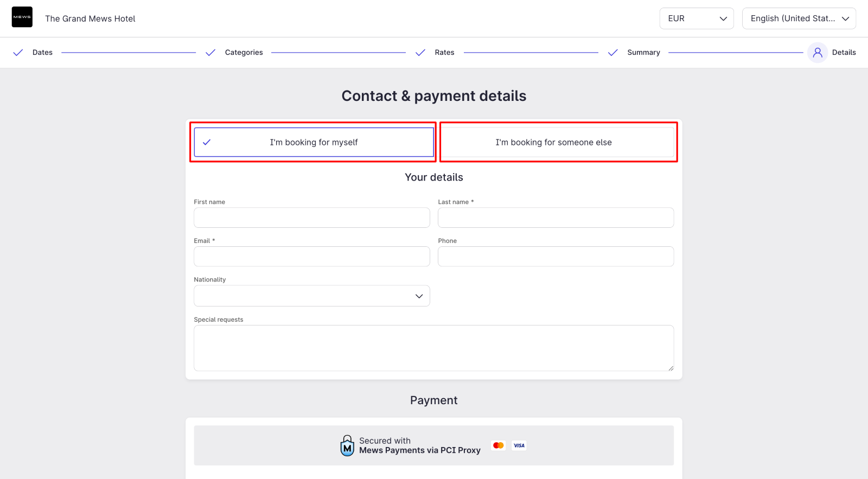
Task: Click the Dates step checkmark icon
Action: click(18, 53)
